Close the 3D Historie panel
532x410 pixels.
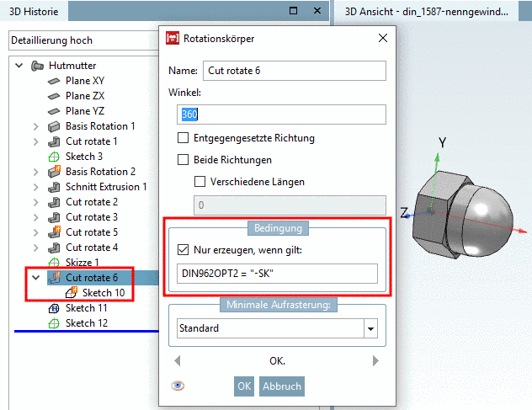317,11
